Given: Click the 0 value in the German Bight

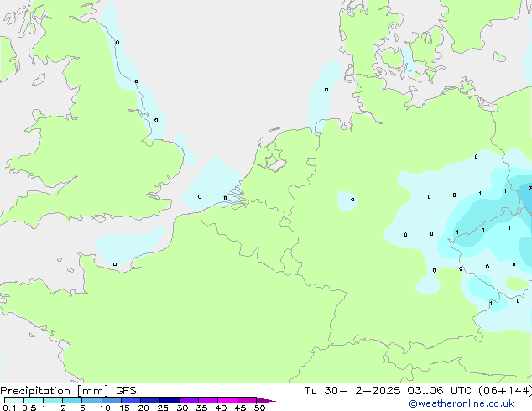Looking at the screenshot, I should (326, 90).
